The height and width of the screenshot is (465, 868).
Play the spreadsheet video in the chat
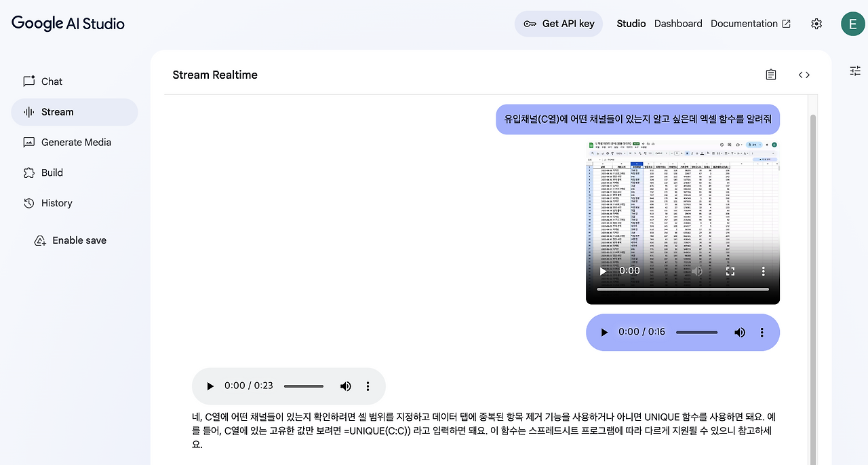pyautogui.click(x=603, y=271)
